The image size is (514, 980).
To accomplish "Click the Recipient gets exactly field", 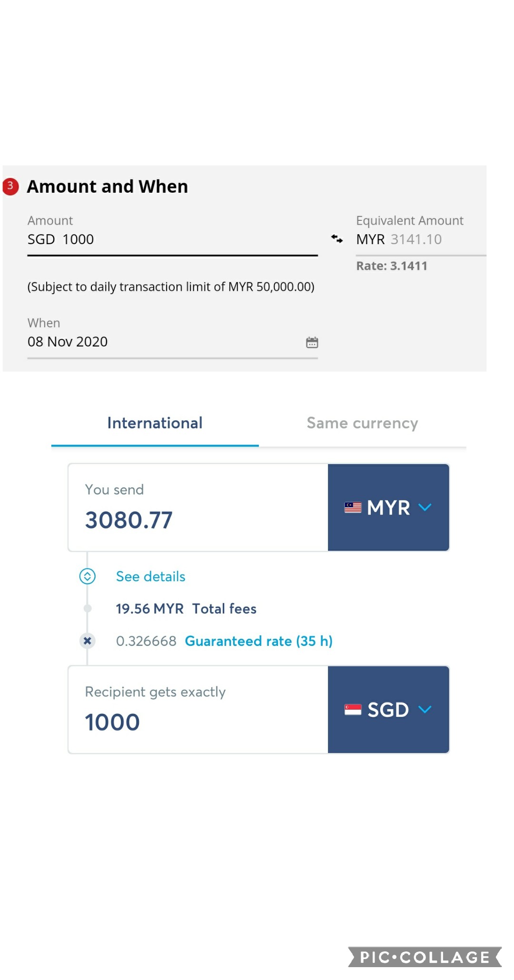I will tap(198, 710).
